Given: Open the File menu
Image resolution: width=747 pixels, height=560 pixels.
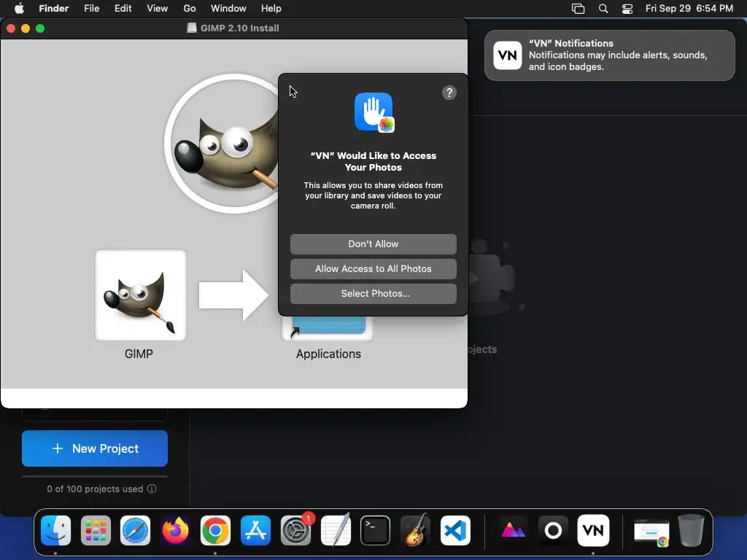Looking at the screenshot, I should [91, 8].
